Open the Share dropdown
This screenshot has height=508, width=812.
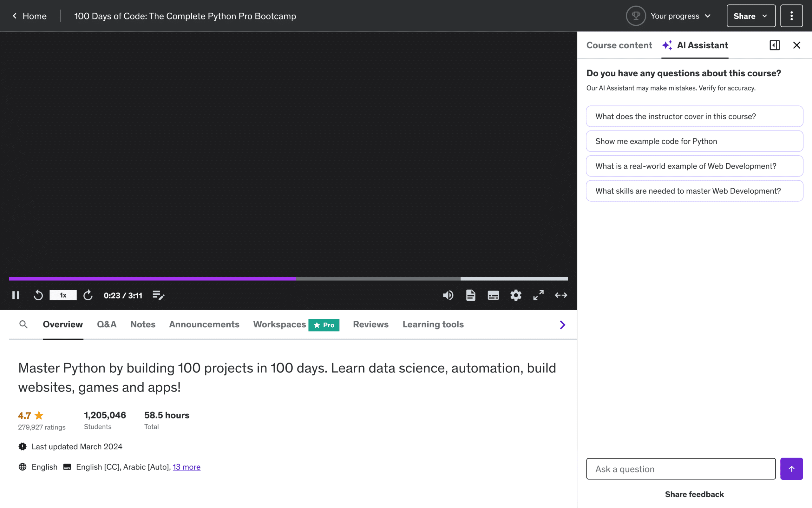pos(751,16)
